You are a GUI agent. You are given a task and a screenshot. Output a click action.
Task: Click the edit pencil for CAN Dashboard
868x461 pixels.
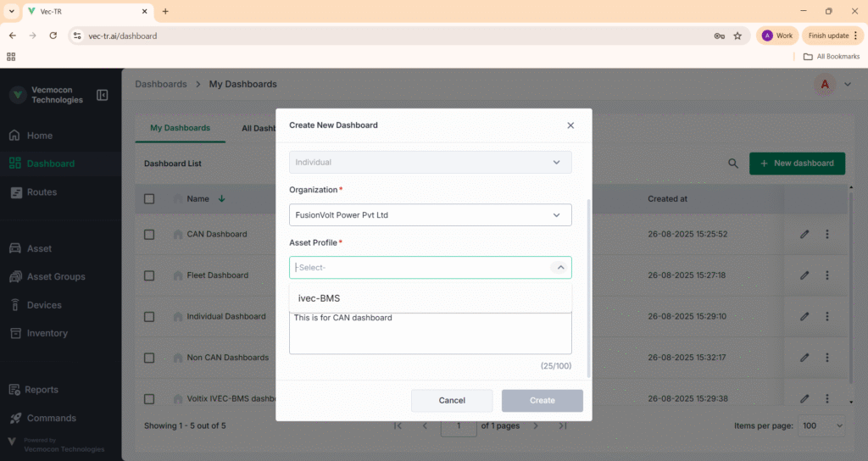tap(804, 235)
